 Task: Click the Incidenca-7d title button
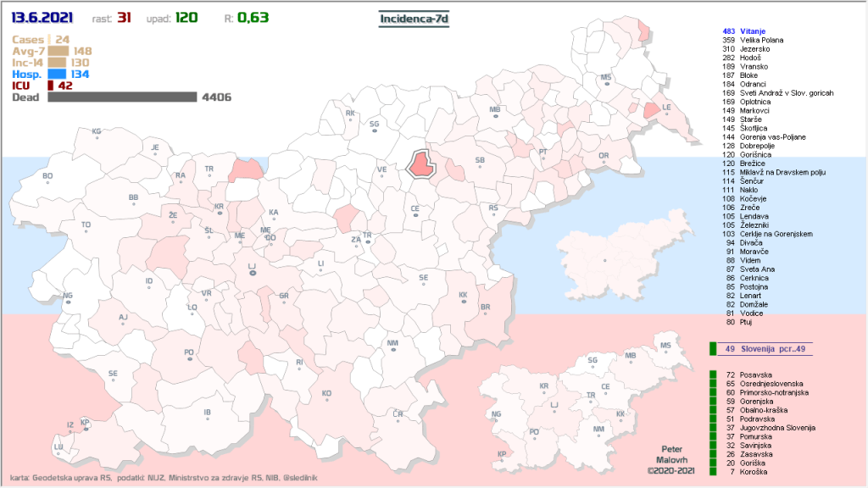415,18
